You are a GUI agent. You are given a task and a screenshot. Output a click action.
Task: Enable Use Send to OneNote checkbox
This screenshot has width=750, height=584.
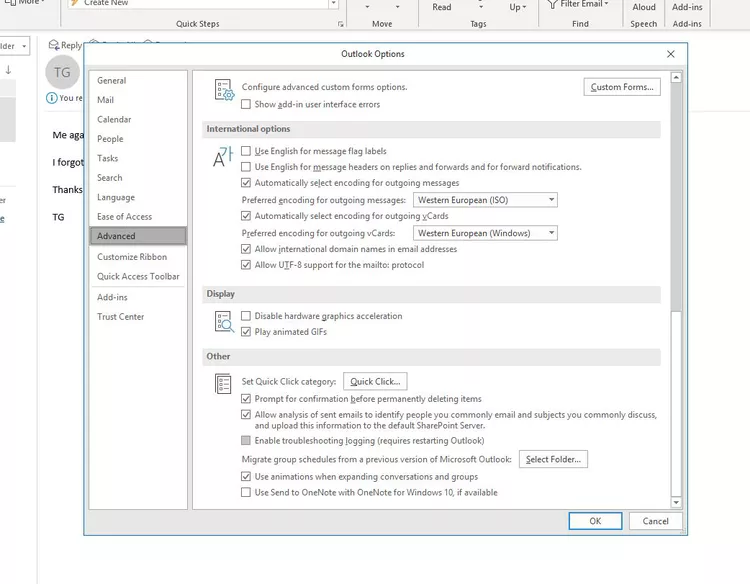246,492
